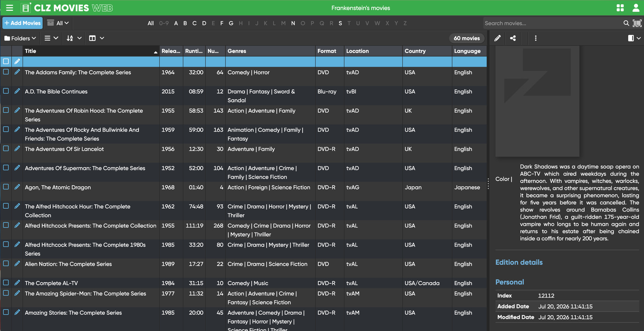Image resolution: width=644 pixels, height=331 pixels.
Task: Check the Adventures Of Sir Lancelot row
Action: point(6,148)
